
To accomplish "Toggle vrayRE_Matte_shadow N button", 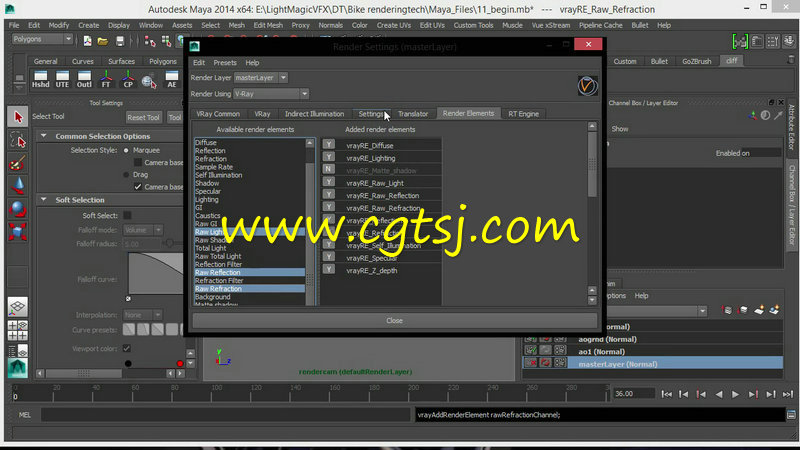I will [329, 169].
